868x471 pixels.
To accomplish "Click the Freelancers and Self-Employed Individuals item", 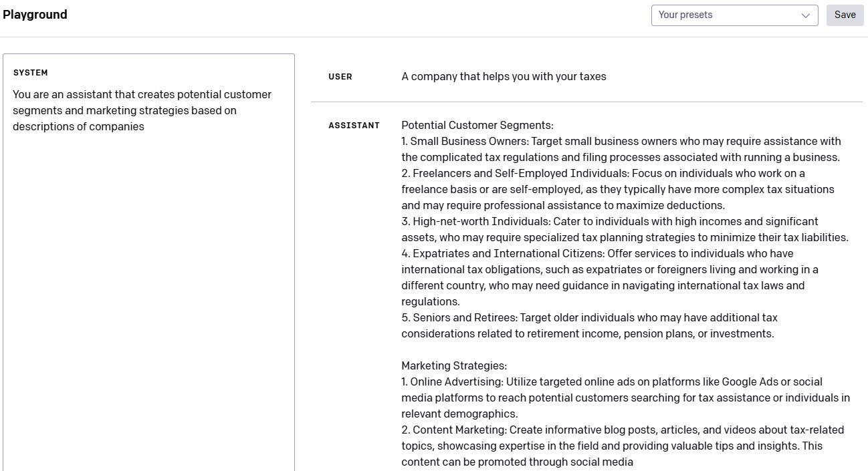I will pos(617,190).
